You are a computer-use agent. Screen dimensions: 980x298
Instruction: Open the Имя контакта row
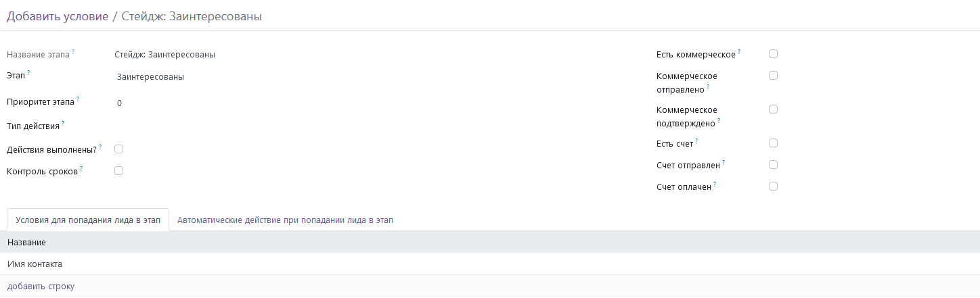(490, 264)
